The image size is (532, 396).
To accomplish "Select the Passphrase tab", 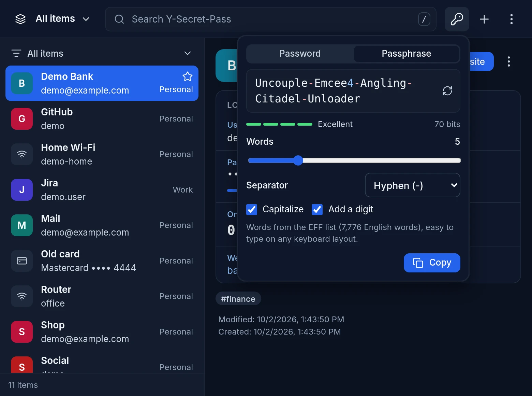I will click(x=407, y=54).
